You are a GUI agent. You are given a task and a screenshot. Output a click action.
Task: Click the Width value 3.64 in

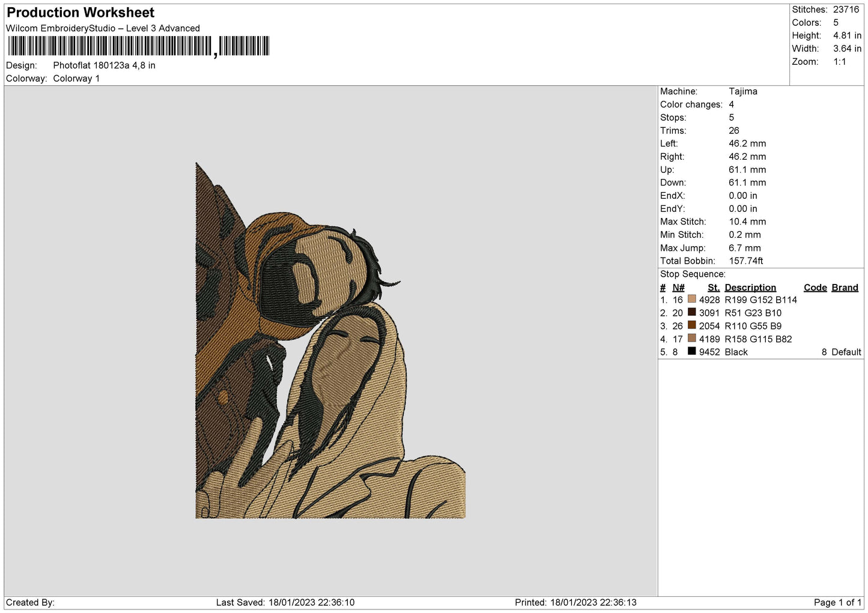click(x=847, y=49)
